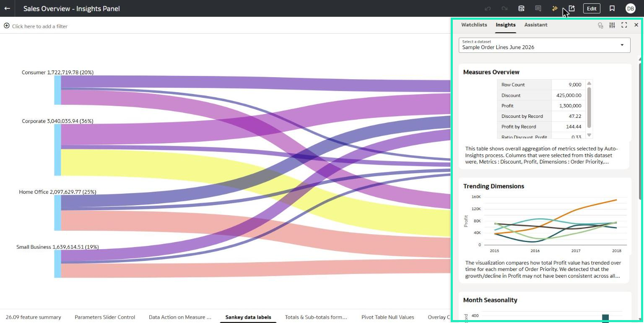This screenshot has height=323, width=644.
Task: Click the bookmark icon in header
Action: (x=612, y=8)
